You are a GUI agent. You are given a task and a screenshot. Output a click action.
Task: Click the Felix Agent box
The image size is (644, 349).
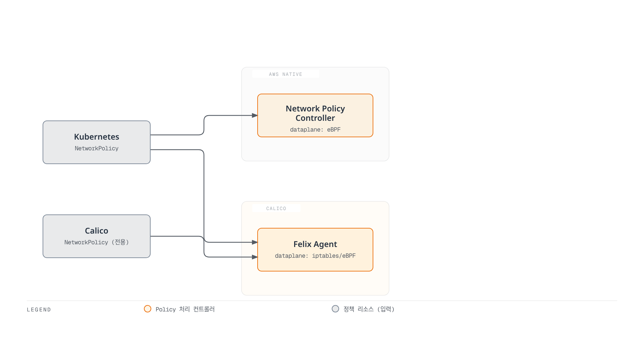click(315, 250)
